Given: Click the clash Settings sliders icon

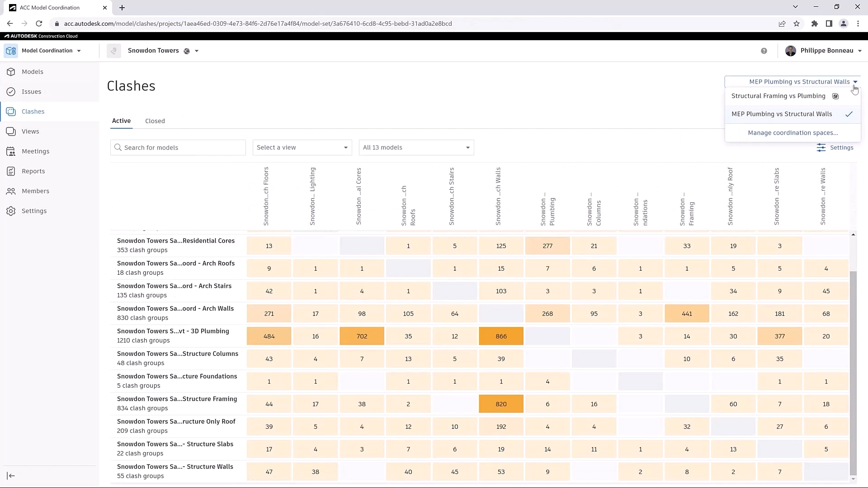Looking at the screenshot, I should (821, 148).
